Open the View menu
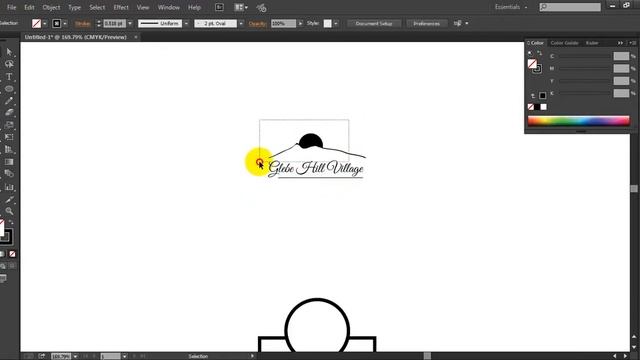The height and width of the screenshot is (360, 640). (143, 7)
